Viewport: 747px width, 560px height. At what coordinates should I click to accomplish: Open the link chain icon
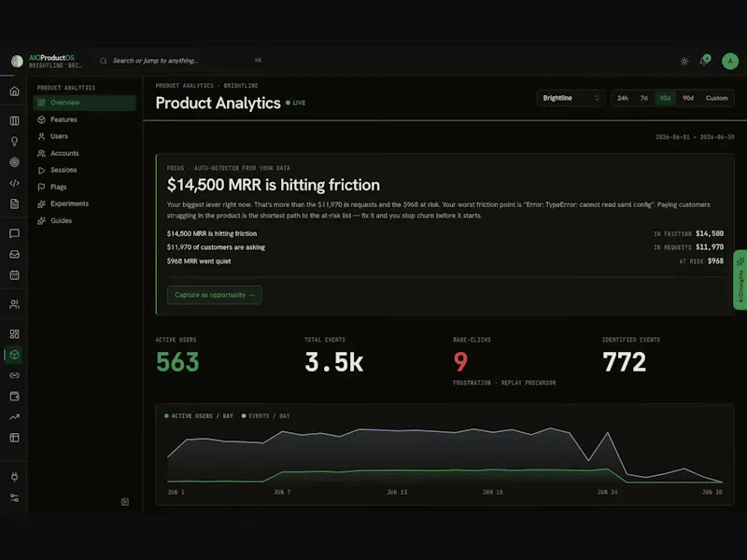[15, 375]
